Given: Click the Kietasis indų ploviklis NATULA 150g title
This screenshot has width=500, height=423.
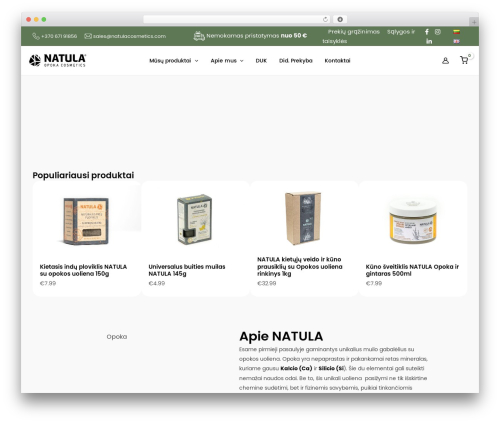Looking at the screenshot, I should click(83, 270).
